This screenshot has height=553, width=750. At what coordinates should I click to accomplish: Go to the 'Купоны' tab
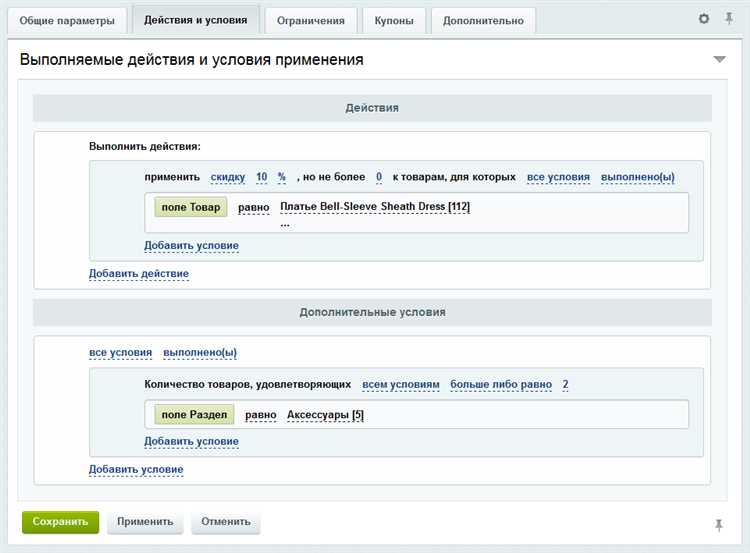click(394, 21)
